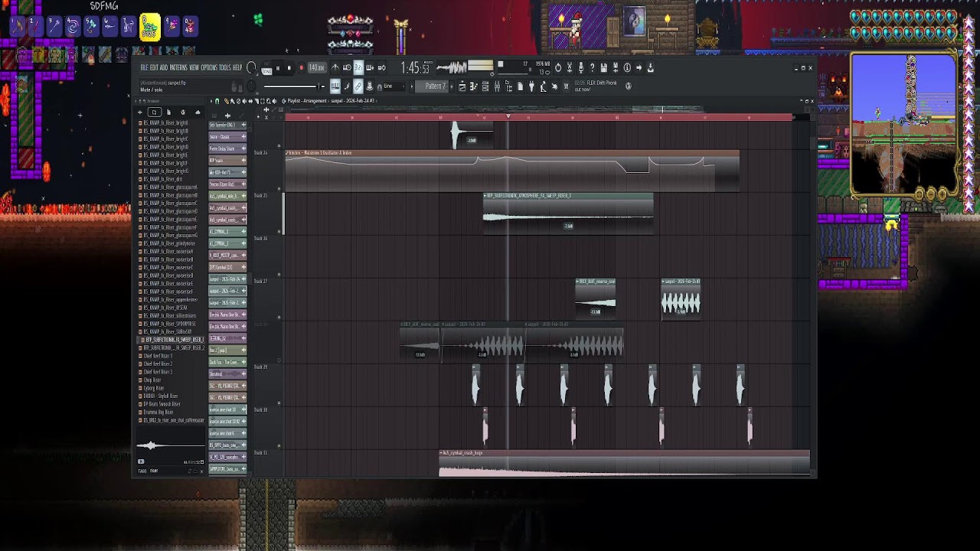Toggle the multilink to controllers icon
980x551 pixels.
[x=358, y=86]
